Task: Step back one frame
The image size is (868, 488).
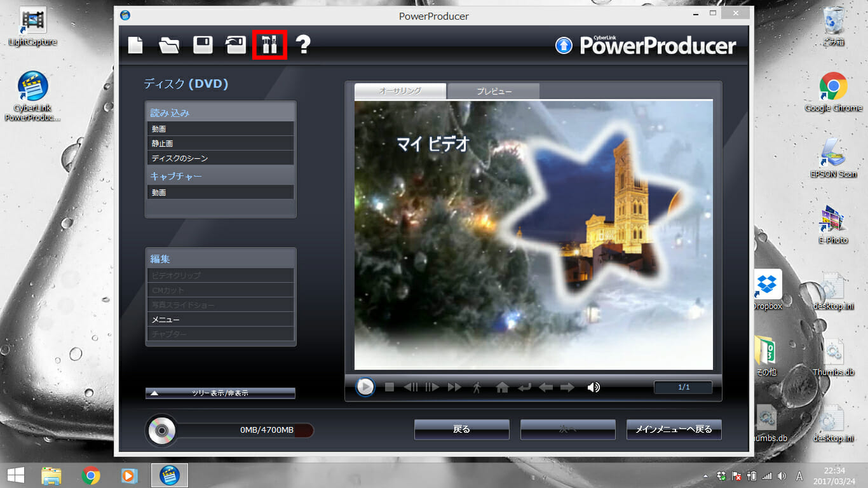Action: pyautogui.click(x=411, y=387)
